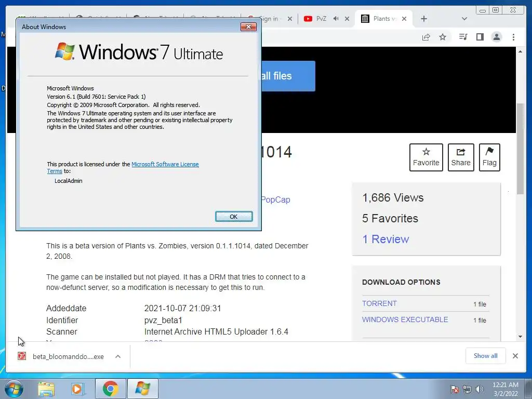Open the volume speaker icon in tray
The image size is (532, 399).
point(480,389)
